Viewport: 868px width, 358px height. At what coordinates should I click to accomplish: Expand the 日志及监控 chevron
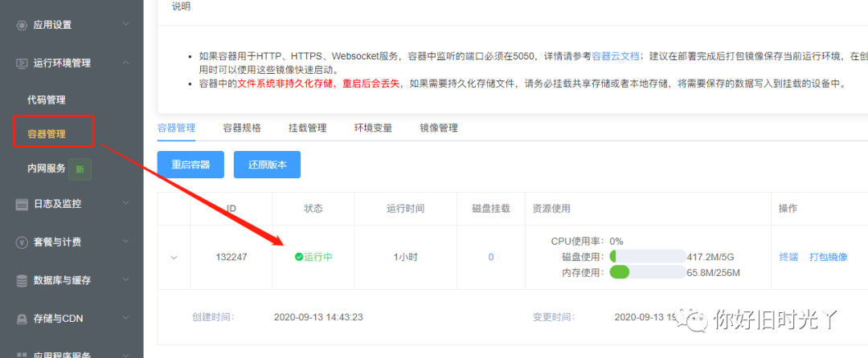coord(125,203)
